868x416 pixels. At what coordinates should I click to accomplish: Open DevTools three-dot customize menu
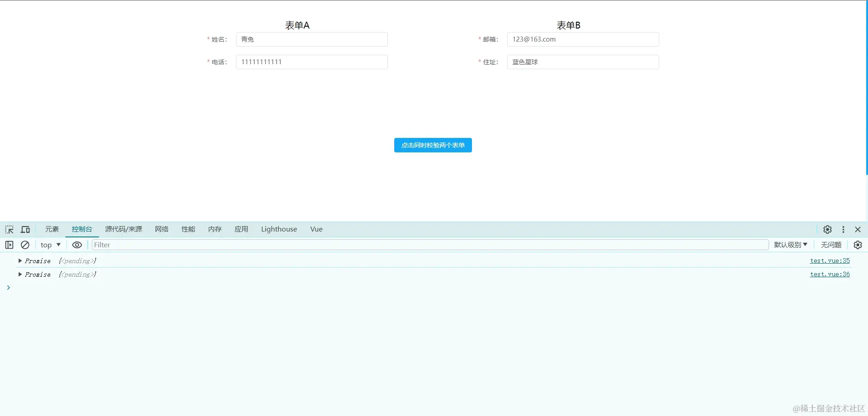pyautogui.click(x=843, y=229)
